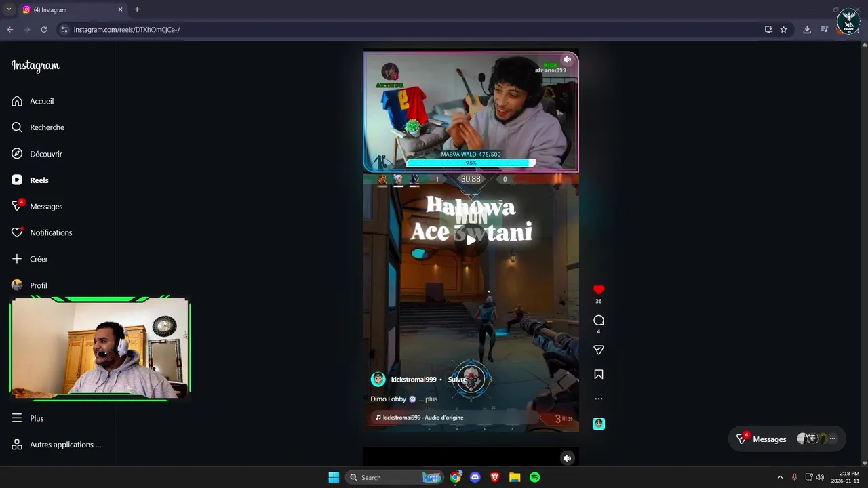Image resolution: width=868 pixels, height=488 pixels.
Task: Open Discord from the taskbar
Action: pyautogui.click(x=475, y=478)
